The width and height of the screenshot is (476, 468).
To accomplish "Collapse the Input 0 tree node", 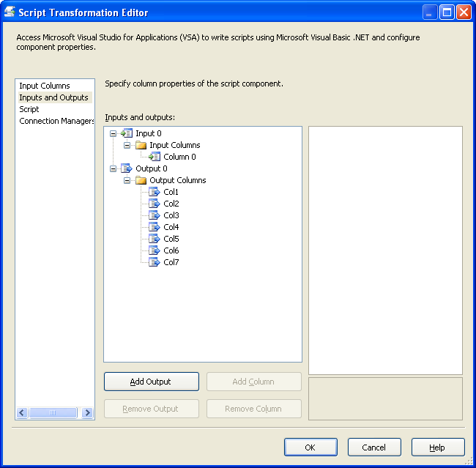I will pos(113,133).
